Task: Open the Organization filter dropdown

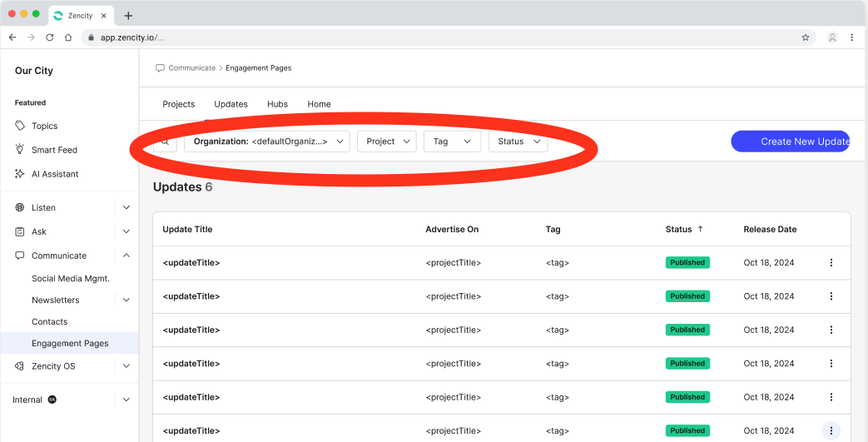Action: pyautogui.click(x=267, y=142)
